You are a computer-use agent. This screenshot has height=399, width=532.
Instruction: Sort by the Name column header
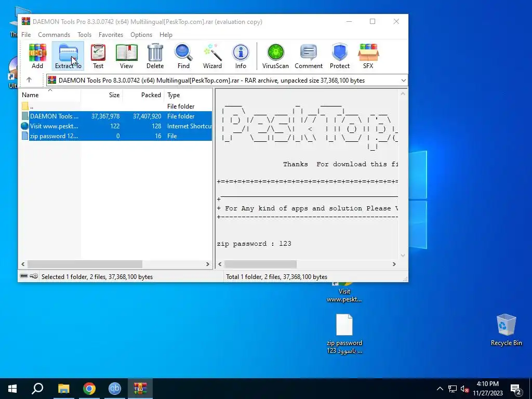point(49,95)
